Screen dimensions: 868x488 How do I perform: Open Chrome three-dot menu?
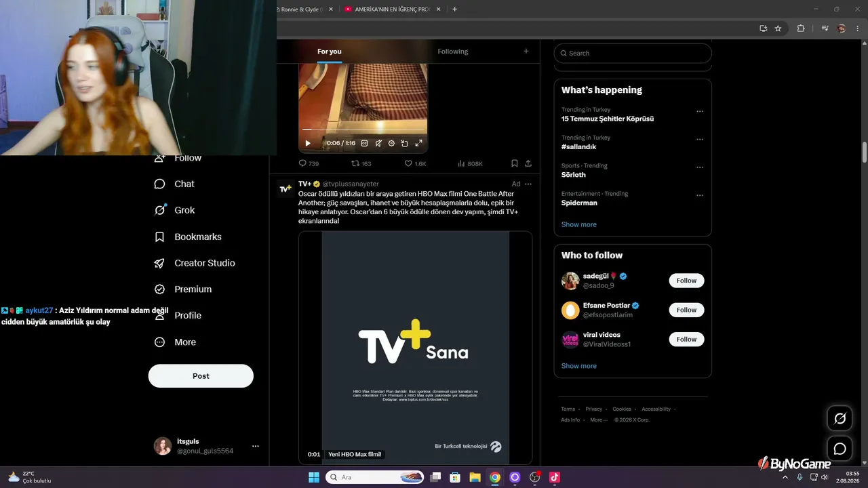(857, 28)
